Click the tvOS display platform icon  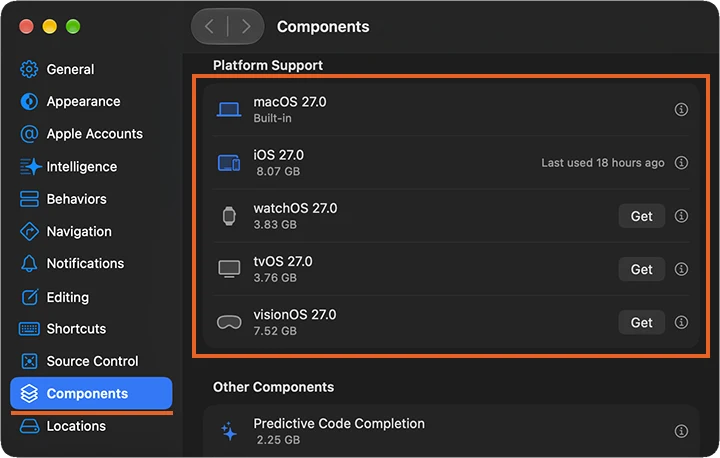(229, 269)
